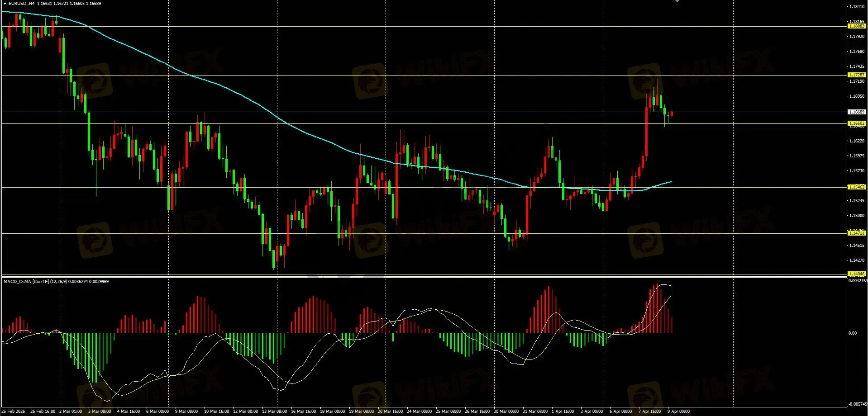Click the chart shift triangle on the top edge
The height and width of the screenshot is (416, 868).
coord(677,1)
